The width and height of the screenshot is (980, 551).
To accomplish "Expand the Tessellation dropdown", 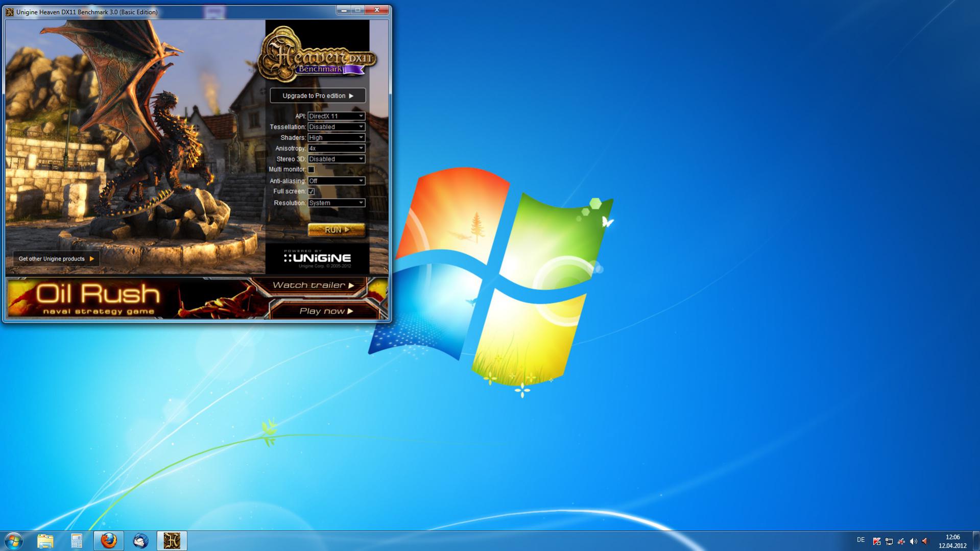I will (x=336, y=127).
